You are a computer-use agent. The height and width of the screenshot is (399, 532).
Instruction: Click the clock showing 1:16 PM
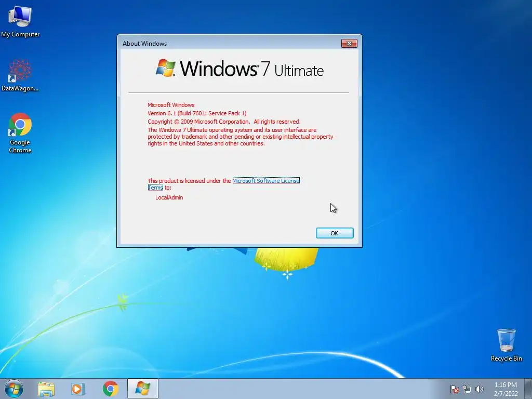click(506, 389)
